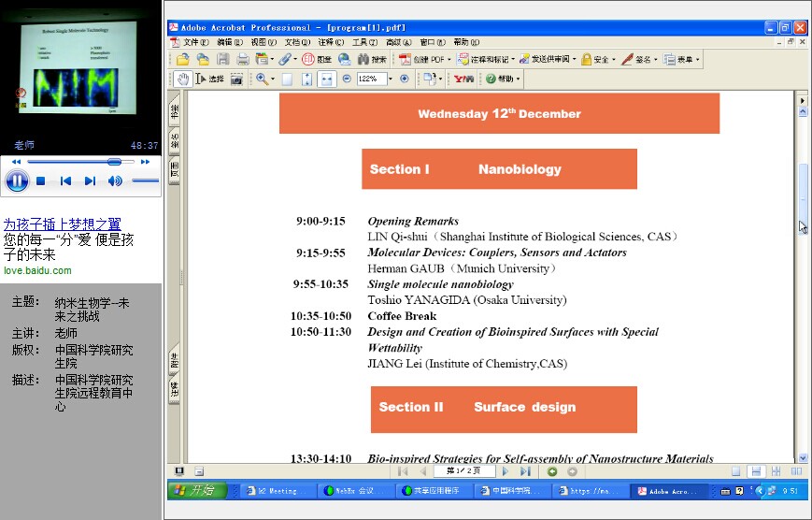
Task: Open the 表单 forms dropdown
Action: 698,60
